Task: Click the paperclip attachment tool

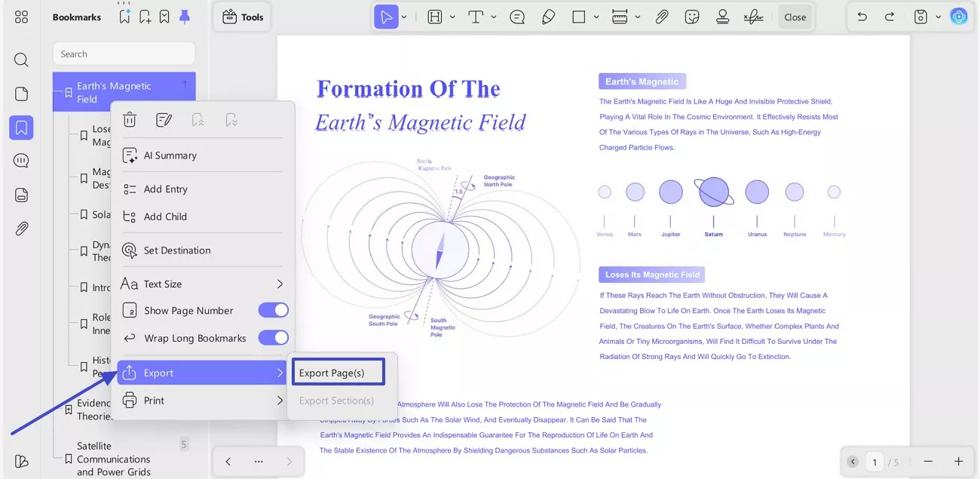Action: (x=662, y=16)
